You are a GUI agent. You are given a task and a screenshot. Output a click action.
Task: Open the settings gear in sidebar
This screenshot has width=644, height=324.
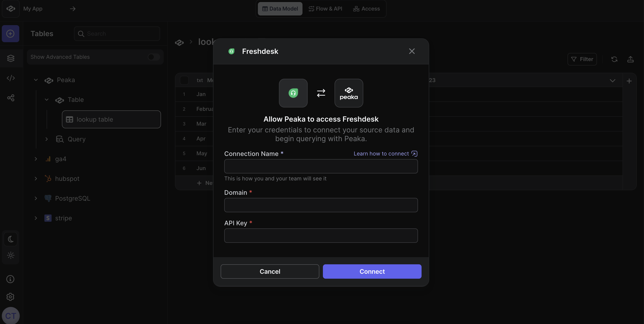(x=11, y=297)
